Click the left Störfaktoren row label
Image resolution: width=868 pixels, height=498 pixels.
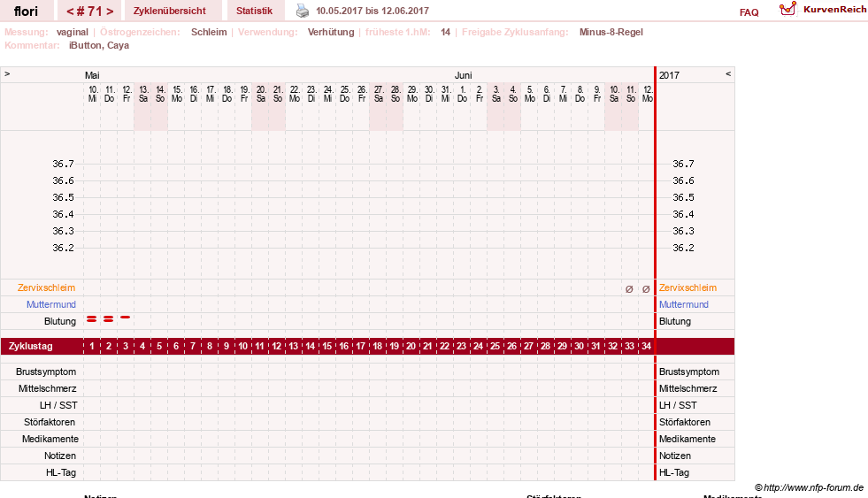click(x=50, y=422)
